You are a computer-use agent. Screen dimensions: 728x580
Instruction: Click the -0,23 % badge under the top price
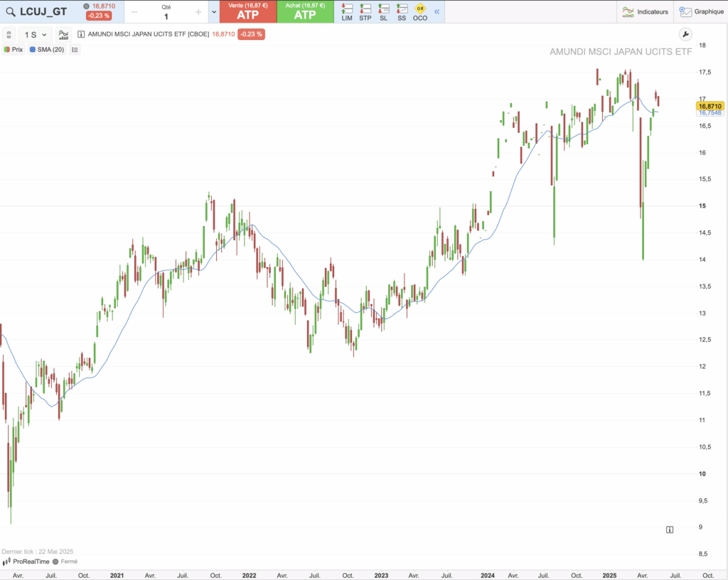[x=99, y=16]
